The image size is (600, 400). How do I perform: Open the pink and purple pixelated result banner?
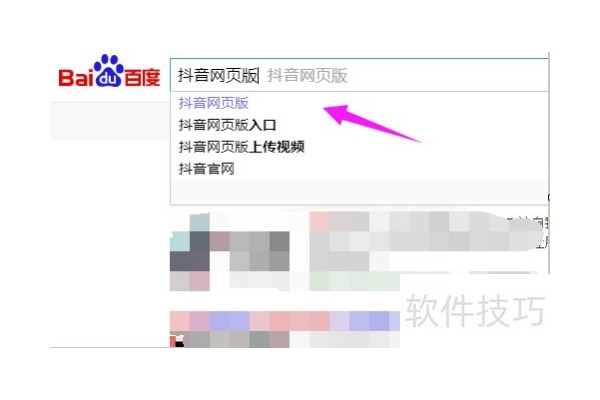coord(285,321)
